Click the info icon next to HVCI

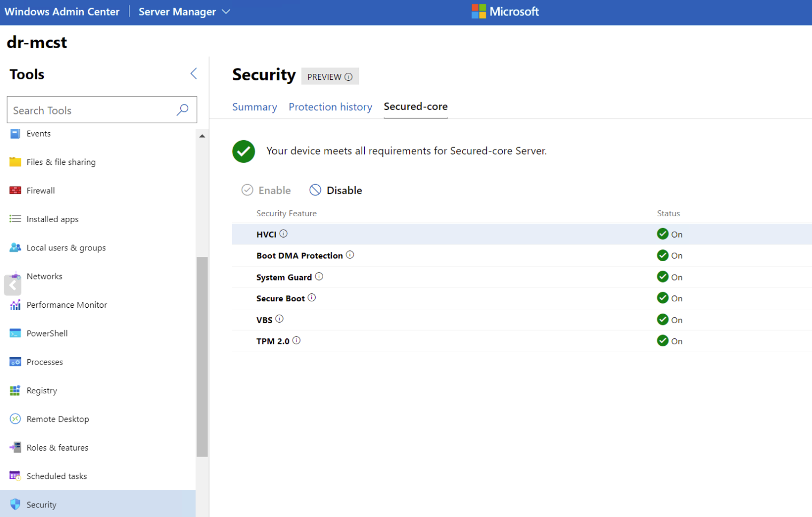click(x=284, y=233)
